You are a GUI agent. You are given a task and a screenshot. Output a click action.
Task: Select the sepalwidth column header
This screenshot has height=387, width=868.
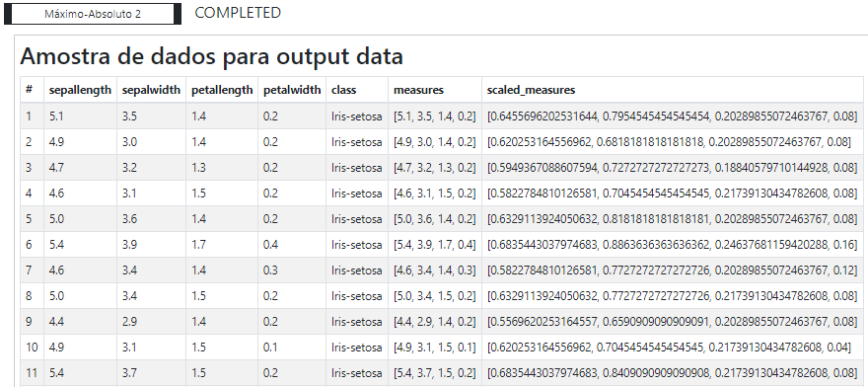point(152,90)
